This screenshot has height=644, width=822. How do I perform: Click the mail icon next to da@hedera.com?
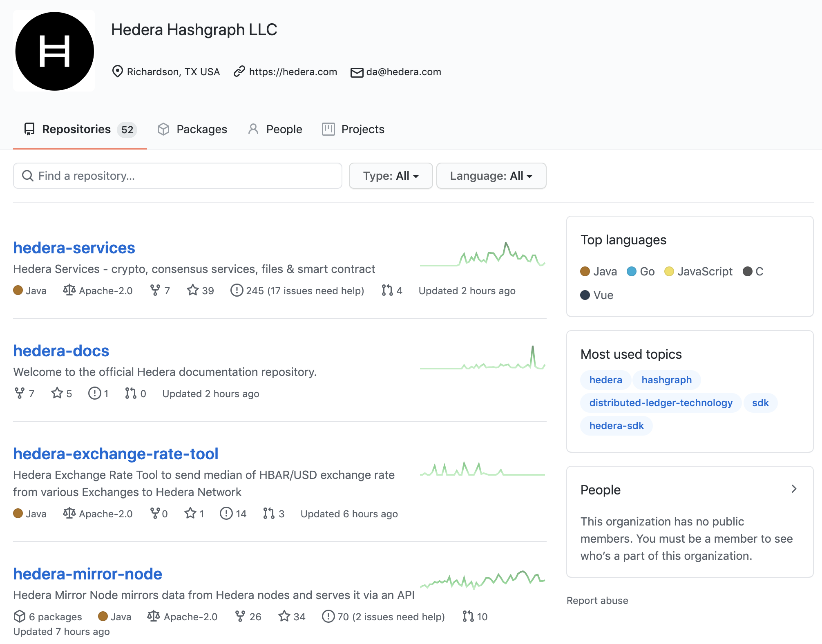point(357,72)
